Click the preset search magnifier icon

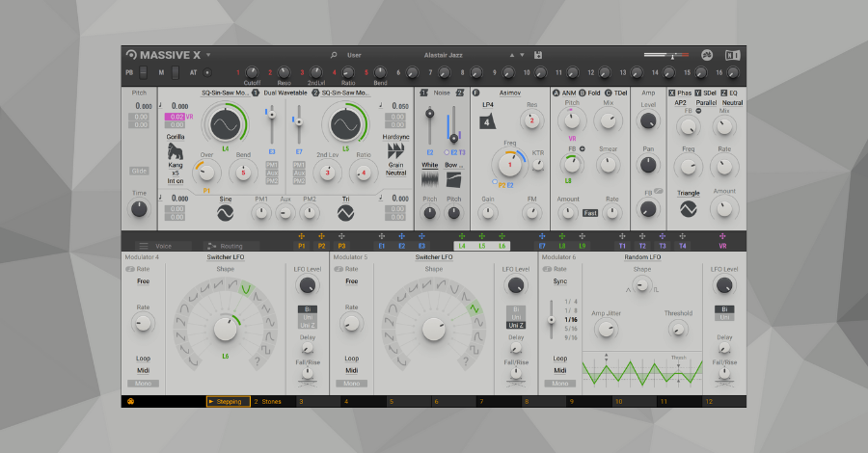(x=334, y=55)
